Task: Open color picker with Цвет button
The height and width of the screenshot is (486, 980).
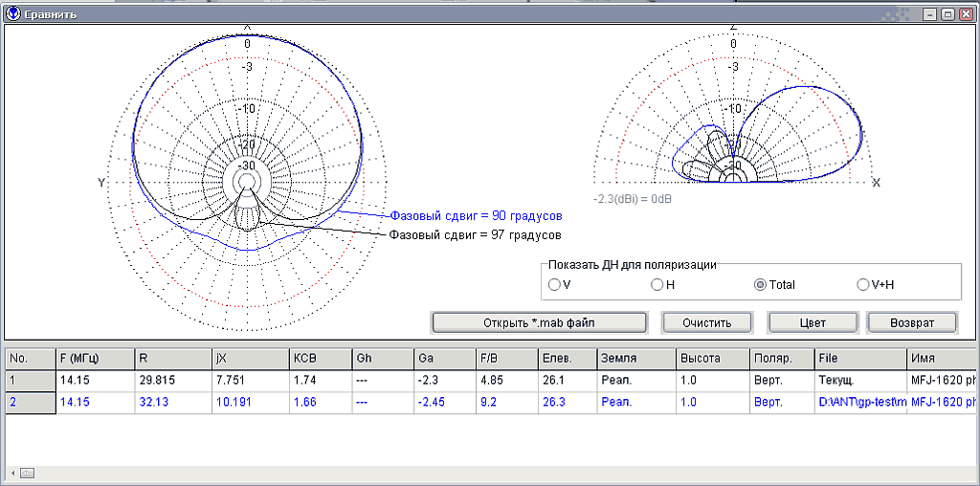Action: coord(812,322)
